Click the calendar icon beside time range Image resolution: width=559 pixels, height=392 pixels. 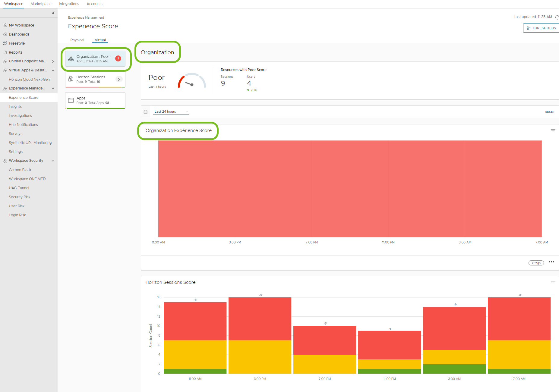146,112
